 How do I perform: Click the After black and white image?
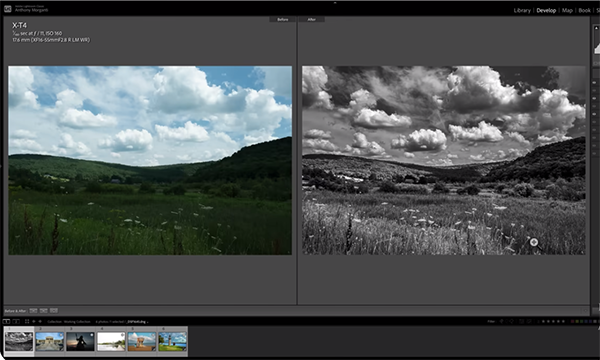444,160
